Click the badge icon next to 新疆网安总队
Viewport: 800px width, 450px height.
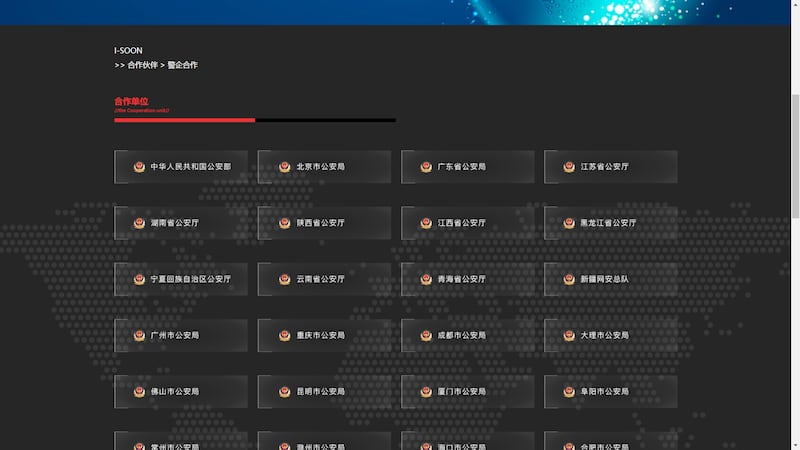pyautogui.click(x=569, y=279)
